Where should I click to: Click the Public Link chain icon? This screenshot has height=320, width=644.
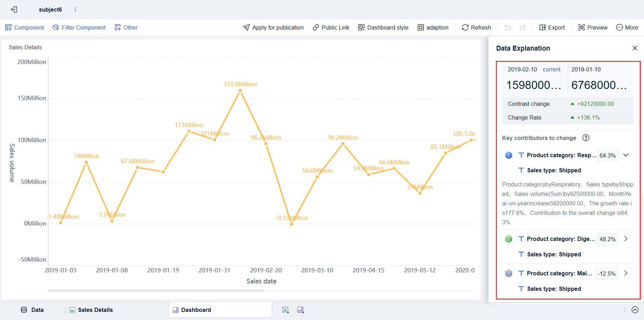[x=316, y=27]
